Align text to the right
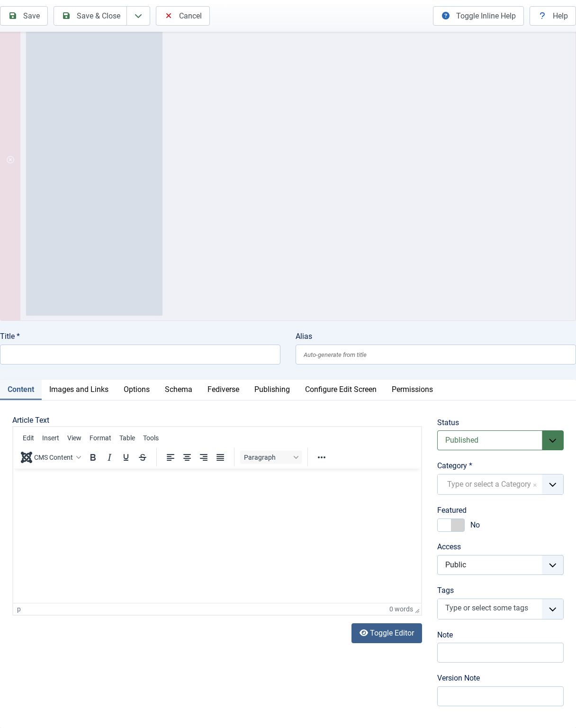576x728 pixels. pyautogui.click(x=204, y=457)
